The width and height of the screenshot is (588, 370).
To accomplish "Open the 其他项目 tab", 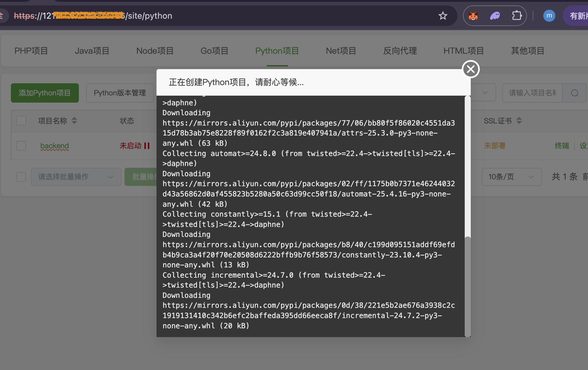I will tap(528, 51).
